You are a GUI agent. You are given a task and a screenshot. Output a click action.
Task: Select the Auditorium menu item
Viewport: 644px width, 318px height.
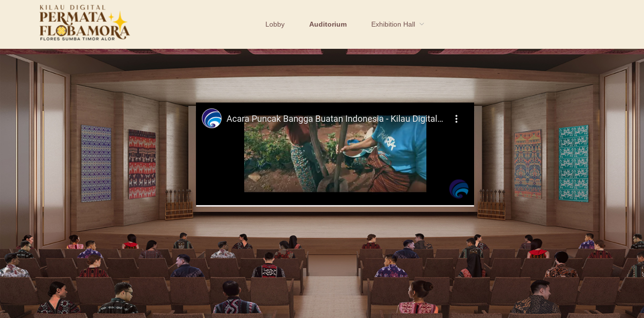(x=328, y=24)
